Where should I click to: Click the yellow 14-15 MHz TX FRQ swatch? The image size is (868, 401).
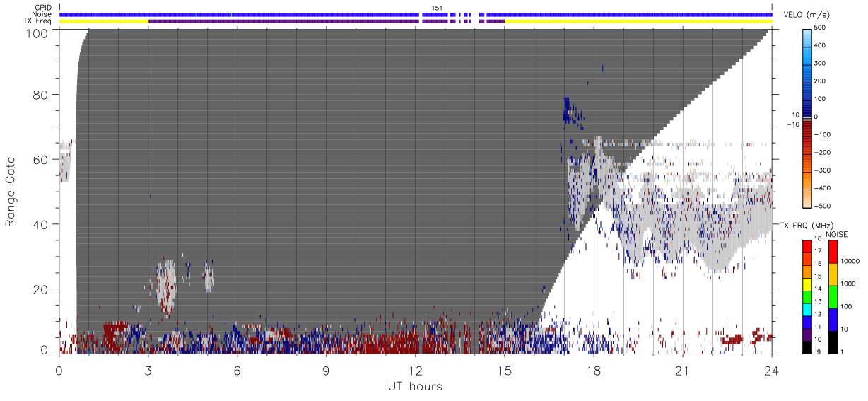pos(807,284)
